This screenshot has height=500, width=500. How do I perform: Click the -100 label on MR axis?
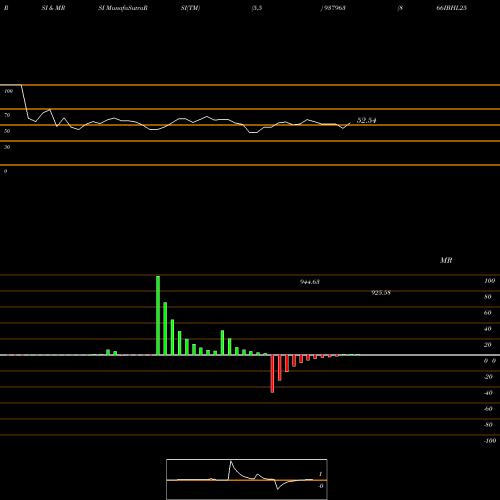(x=490, y=441)
